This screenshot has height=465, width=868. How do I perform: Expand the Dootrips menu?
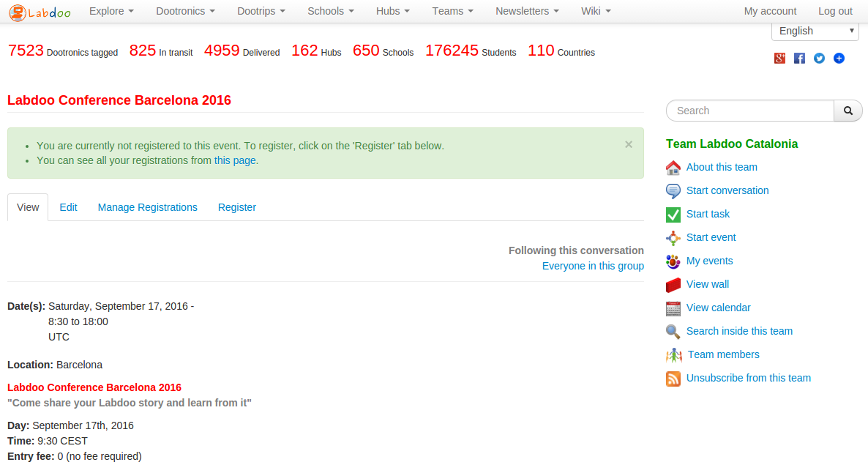pyautogui.click(x=261, y=11)
